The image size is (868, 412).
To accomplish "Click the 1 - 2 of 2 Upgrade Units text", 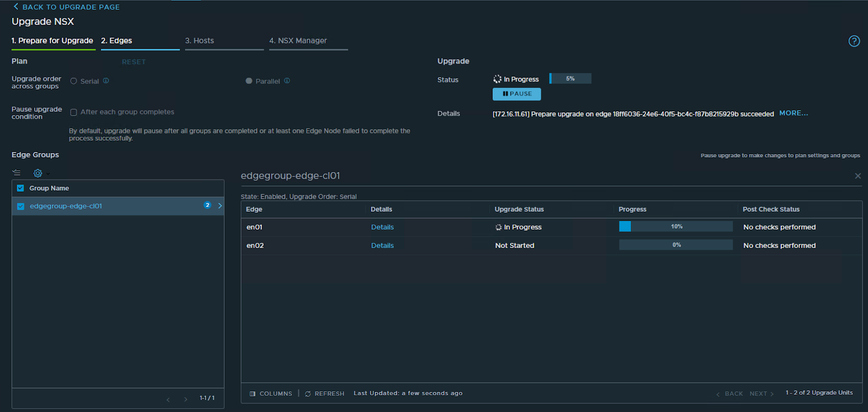I will 819,393.
